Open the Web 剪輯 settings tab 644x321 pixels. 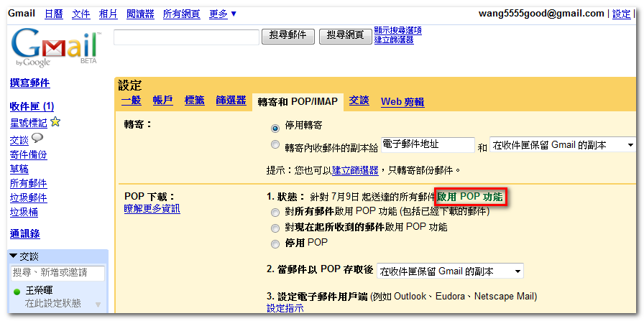click(402, 102)
